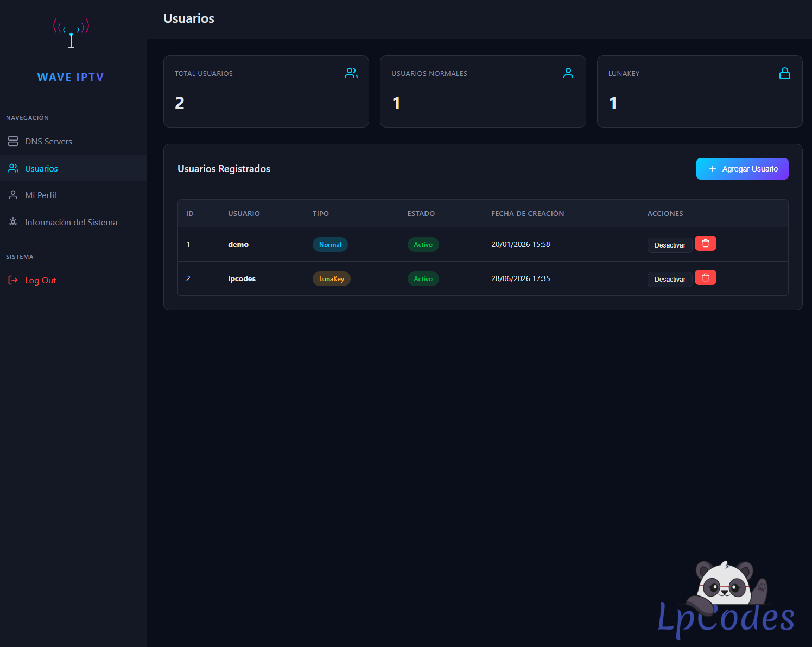The width and height of the screenshot is (812, 647).
Task: Click Activo status of demo
Action: [x=423, y=245]
